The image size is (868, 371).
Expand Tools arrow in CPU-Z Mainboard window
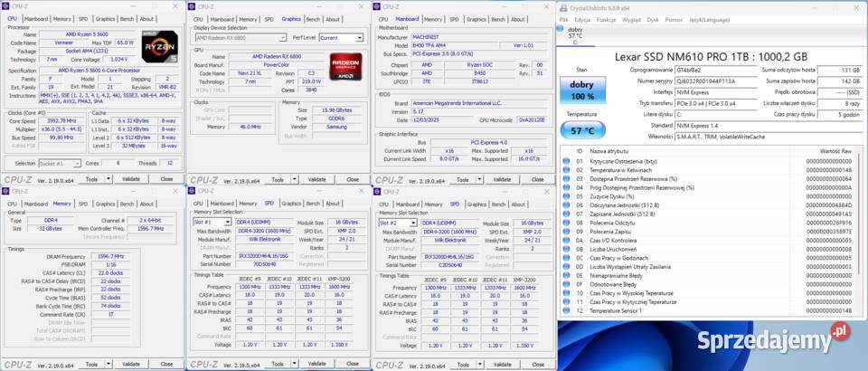pyautogui.click(x=480, y=179)
